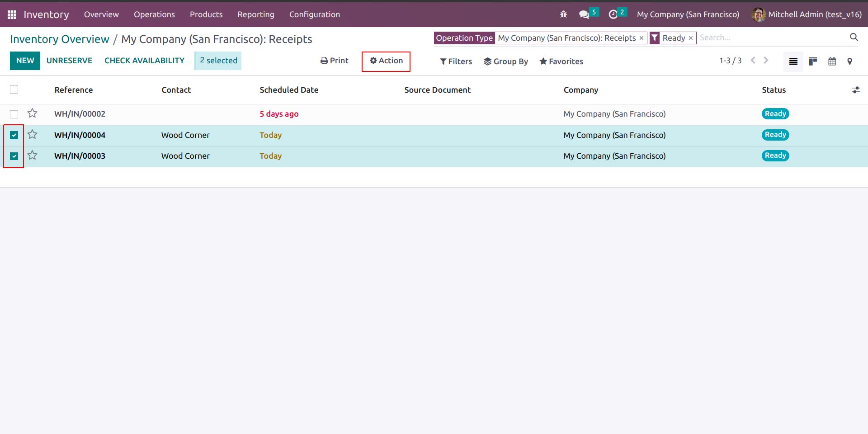Open the Filters dropdown
868x434 pixels.
click(x=456, y=61)
